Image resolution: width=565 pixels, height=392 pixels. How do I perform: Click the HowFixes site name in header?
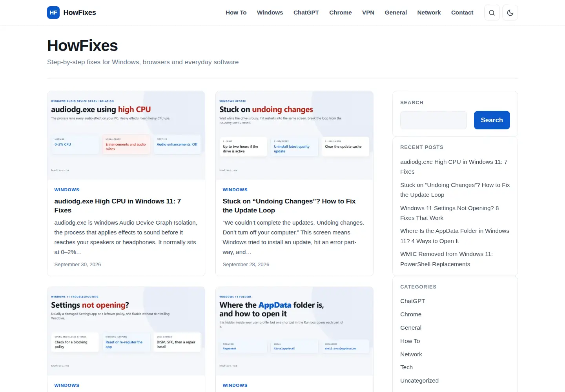click(x=80, y=13)
